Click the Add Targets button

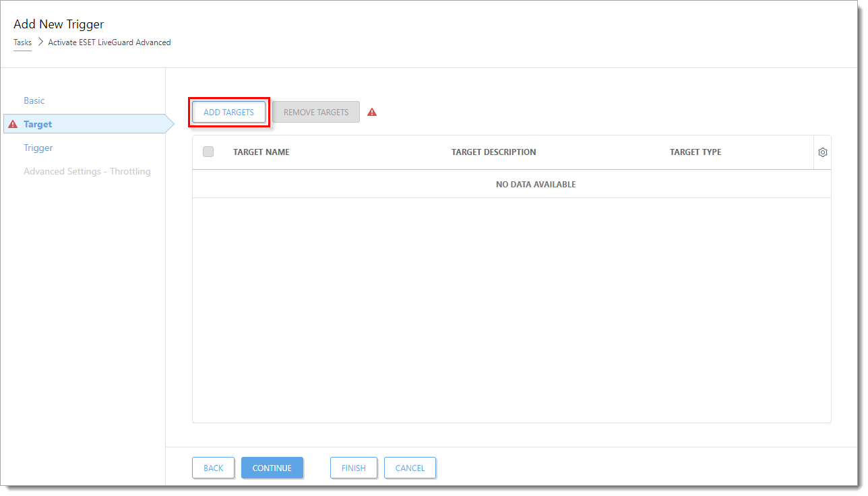(x=229, y=112)
